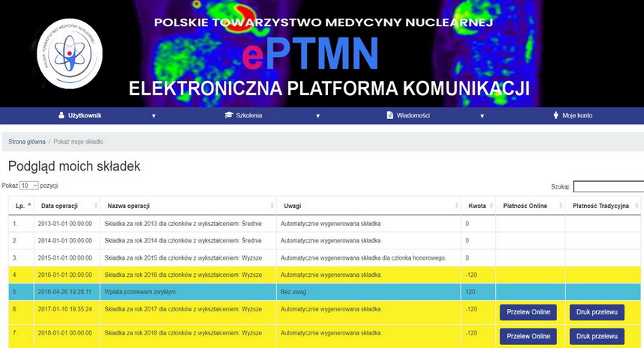Click the Data operacji column header
Image resolution: width=644 pixels, height=348 pixels.
59,206
